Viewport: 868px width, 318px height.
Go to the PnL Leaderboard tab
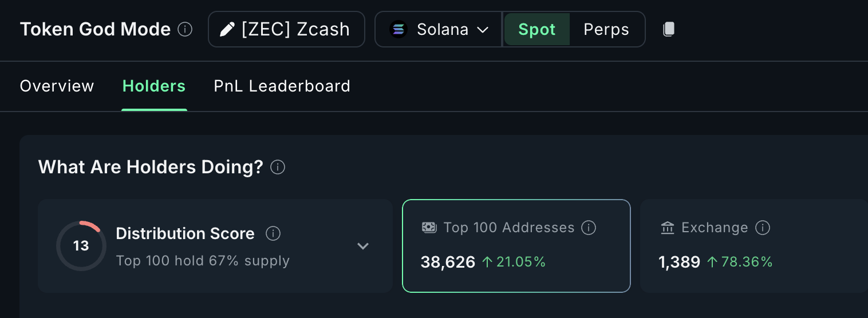click(x=282, y=86)
